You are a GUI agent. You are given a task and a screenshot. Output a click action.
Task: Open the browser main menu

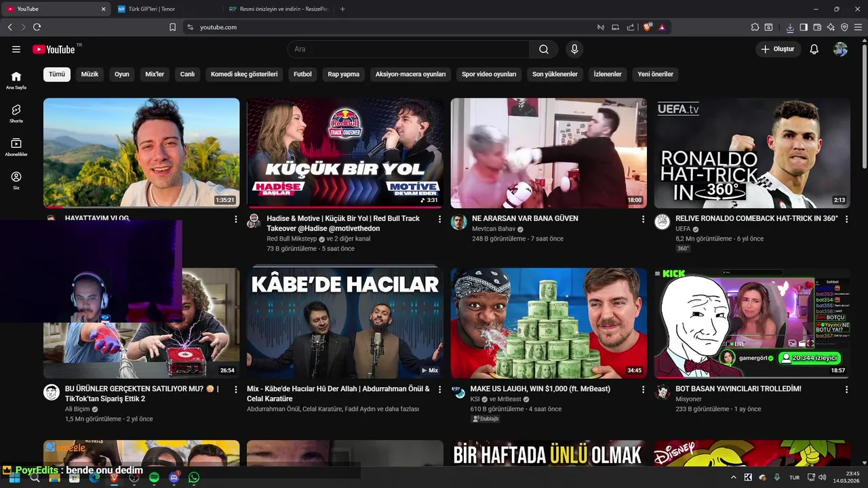pos(859,27)
